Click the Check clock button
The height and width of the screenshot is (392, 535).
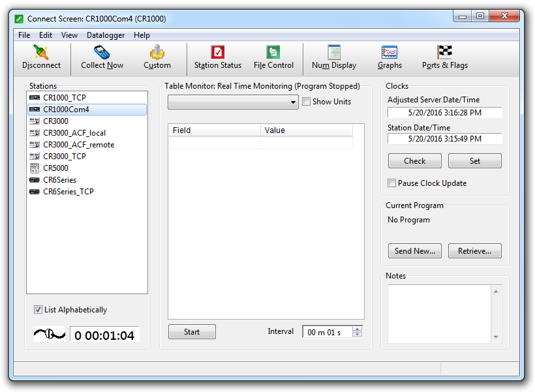tap(414, 161)
